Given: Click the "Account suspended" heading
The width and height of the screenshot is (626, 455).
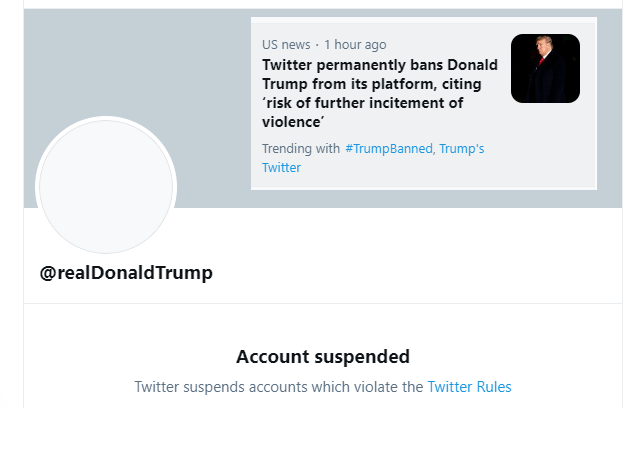Looking at the screenshot, I should pos(323,357).
